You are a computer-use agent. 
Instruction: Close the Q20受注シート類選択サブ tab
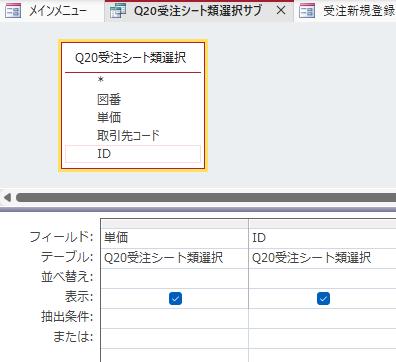coord(281,11)
